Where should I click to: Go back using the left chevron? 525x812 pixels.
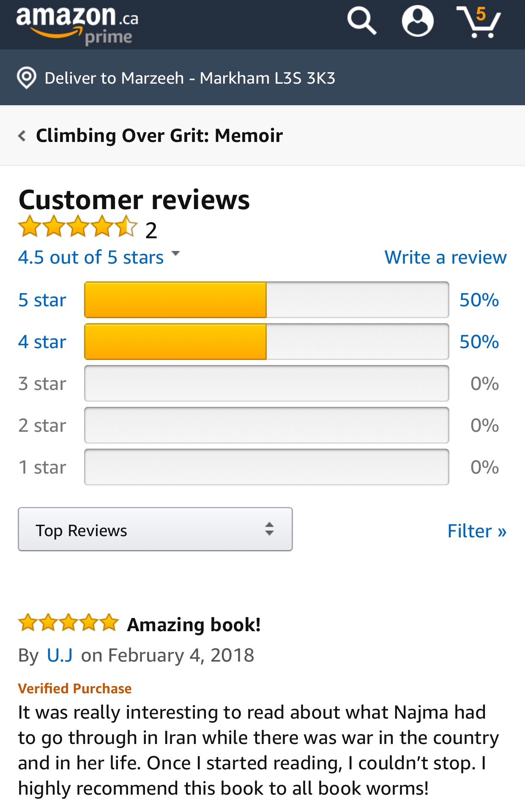coord(22,136)
